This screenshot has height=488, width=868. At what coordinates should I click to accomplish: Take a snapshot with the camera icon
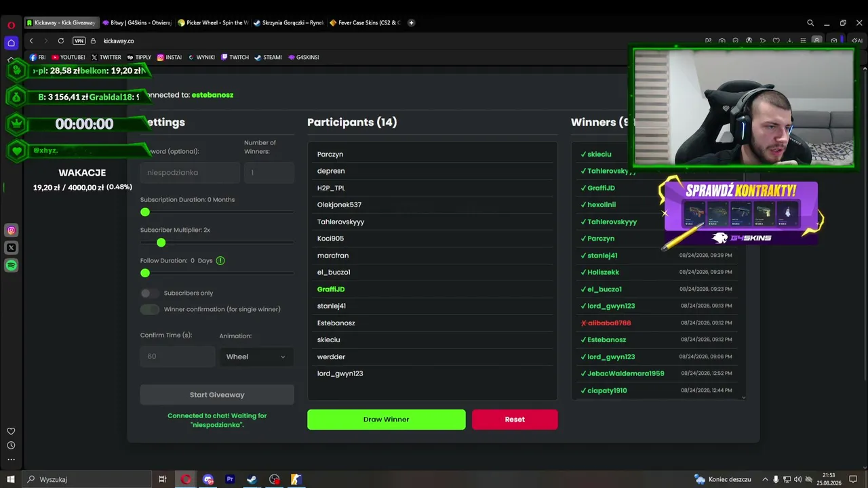click(722, 41)
